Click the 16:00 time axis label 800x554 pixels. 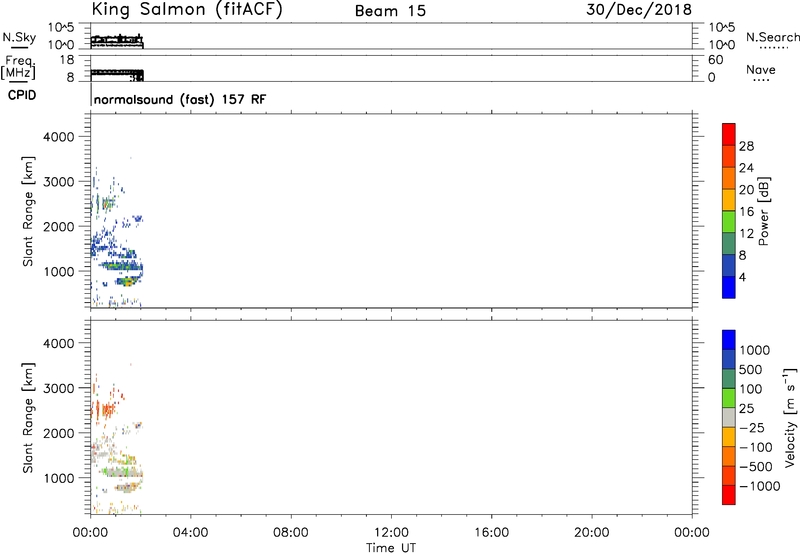491,533
